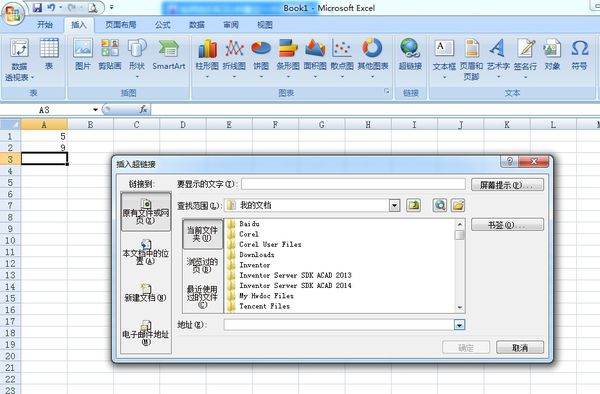Insert a pie chart (饼图)
The width and height of the screenshot is (600, 394).
pyautogui.click(x=261, y=58)
